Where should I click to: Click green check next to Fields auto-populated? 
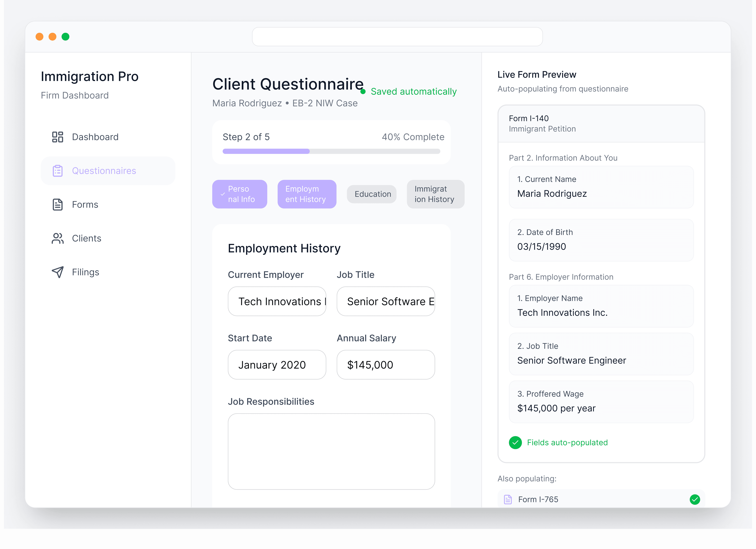[x=515, y=443]
